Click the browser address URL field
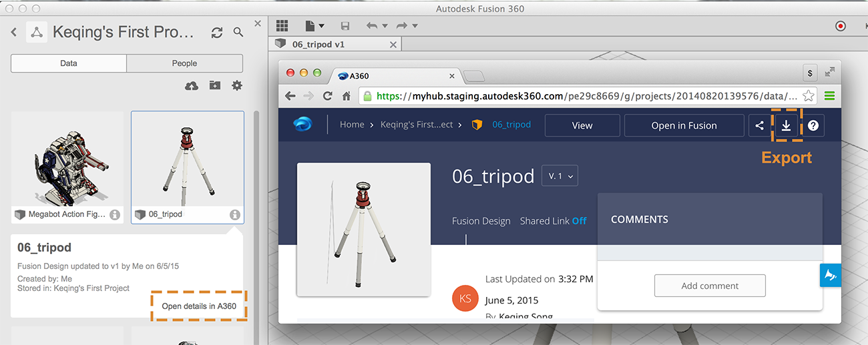Screen dimensions: 868x345 coord(588,96)
